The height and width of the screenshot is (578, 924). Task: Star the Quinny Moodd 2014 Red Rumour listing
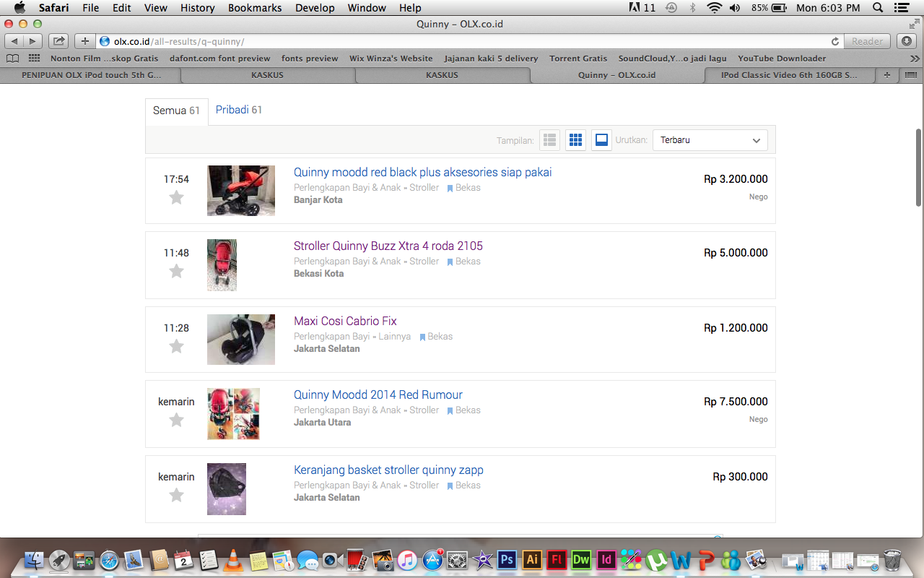pyautogui.click(x=176, y=420)
